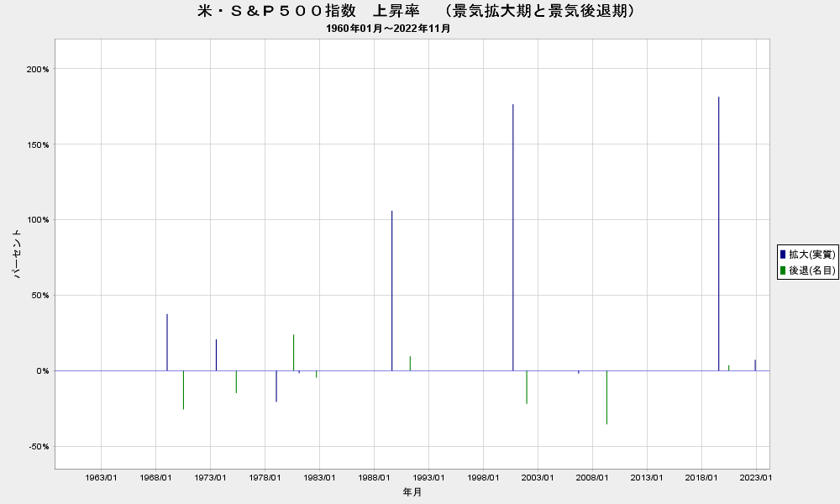Click the 150% y-axis label

[x=38, y=144]
